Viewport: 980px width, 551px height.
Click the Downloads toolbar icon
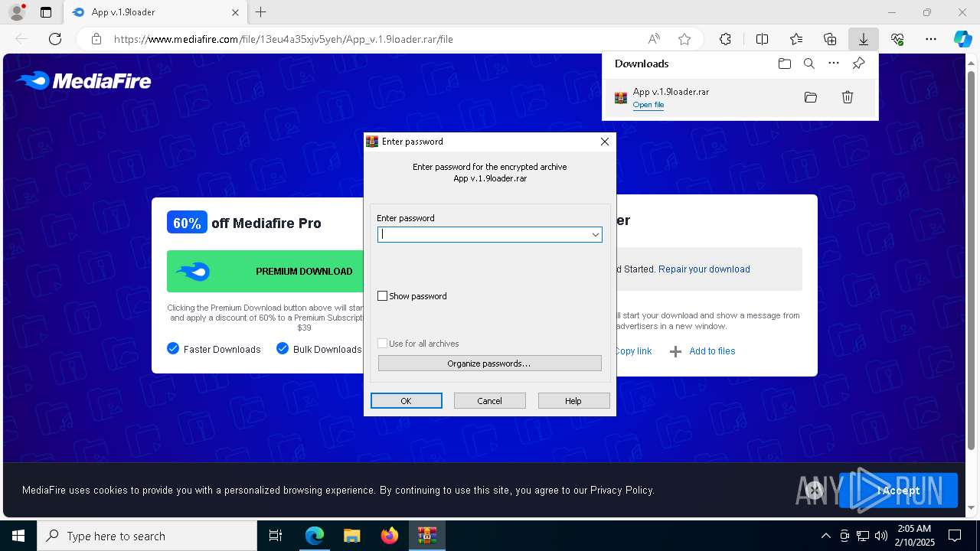point(863,39)
